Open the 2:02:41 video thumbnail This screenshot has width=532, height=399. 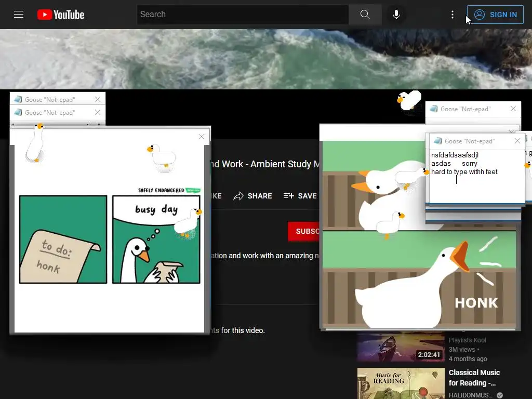[401, 347]
